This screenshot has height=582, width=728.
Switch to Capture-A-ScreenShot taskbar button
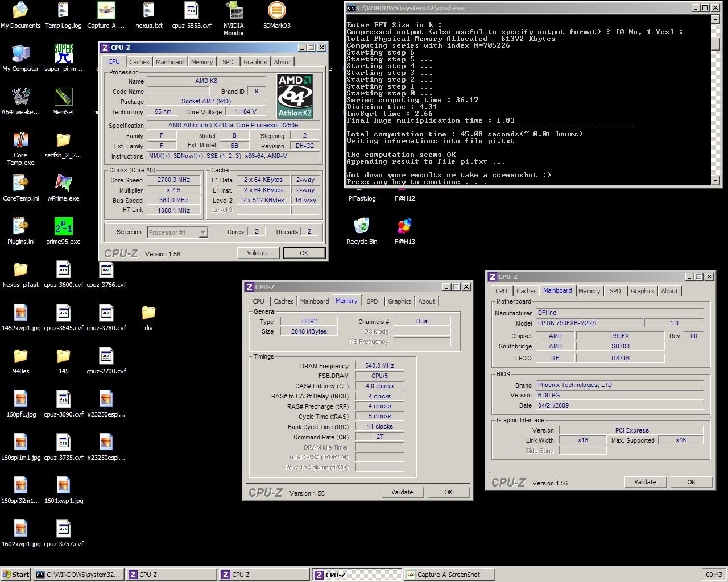point(449,575)
